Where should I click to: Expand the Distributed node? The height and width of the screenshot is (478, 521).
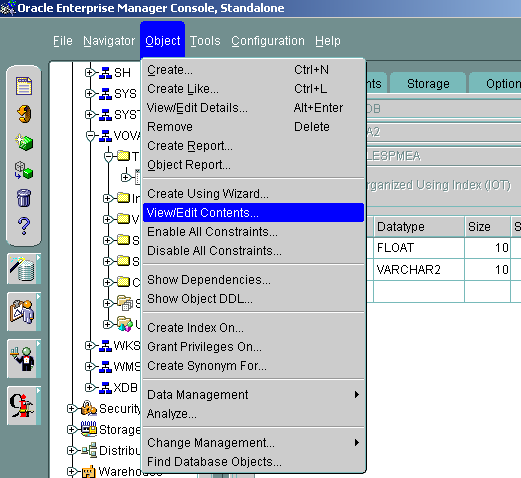point(72,450)
